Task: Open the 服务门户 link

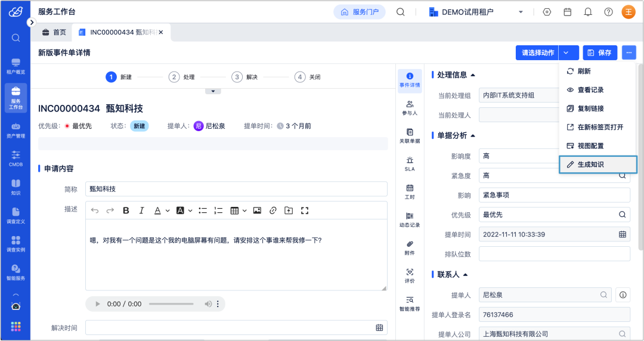Action: point(360,12)
